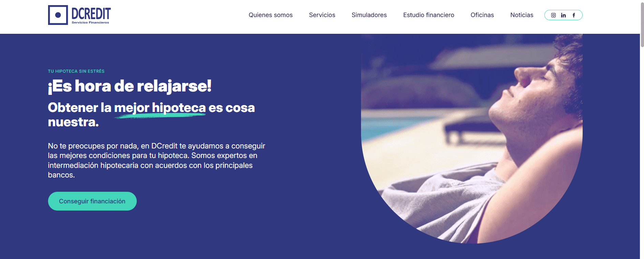Open the Simuladores menu

point(369,15)
